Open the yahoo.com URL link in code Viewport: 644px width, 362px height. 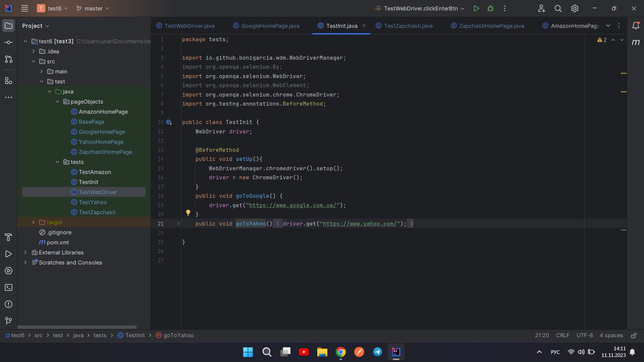[360, 224]
